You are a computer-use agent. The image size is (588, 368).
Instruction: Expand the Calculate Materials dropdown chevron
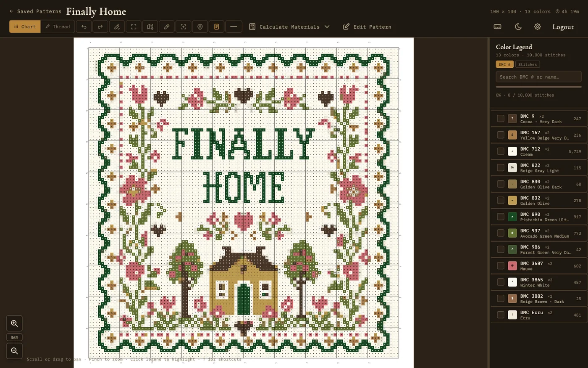click(x=327, y=26)
